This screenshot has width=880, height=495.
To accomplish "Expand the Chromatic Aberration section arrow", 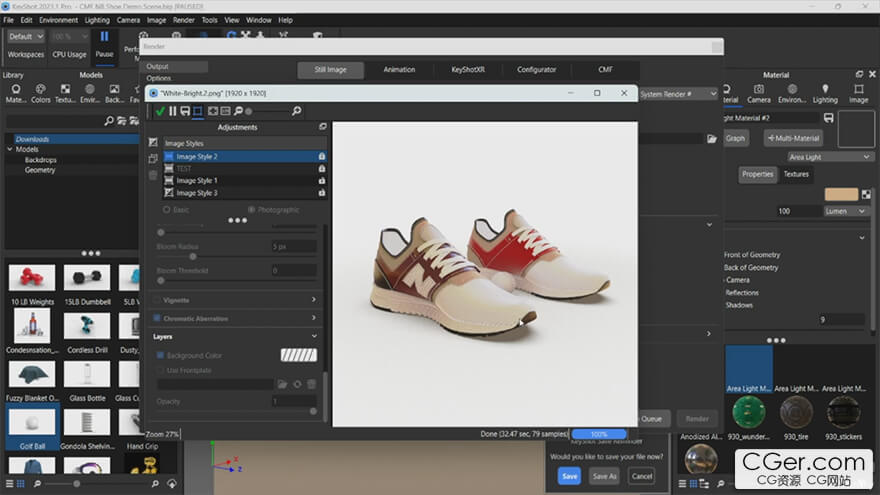I will point(314,318).
